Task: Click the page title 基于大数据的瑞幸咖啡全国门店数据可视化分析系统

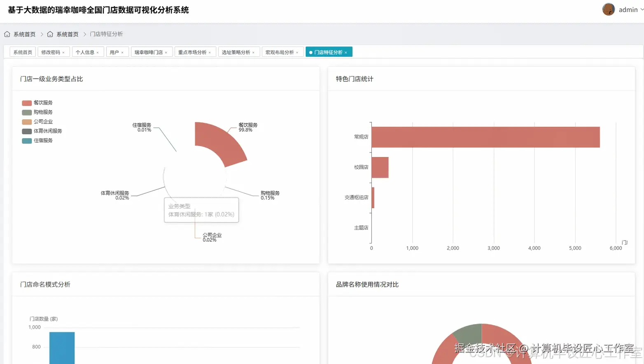Action: point(98,10)
